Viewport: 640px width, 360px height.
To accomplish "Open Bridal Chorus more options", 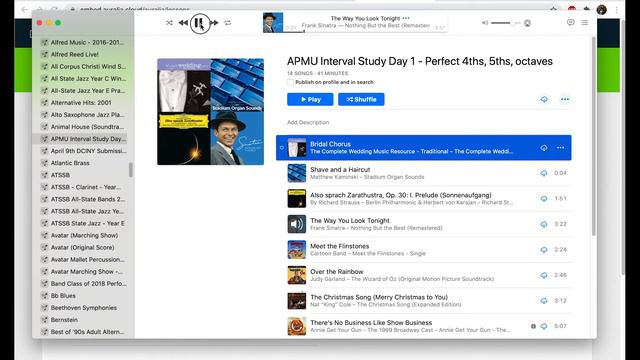I will (560, 148).
